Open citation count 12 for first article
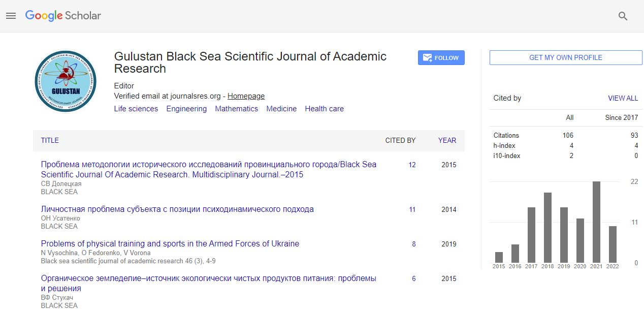Image resolution: width=644 pixels, height=312 pixels. (412, 165)
